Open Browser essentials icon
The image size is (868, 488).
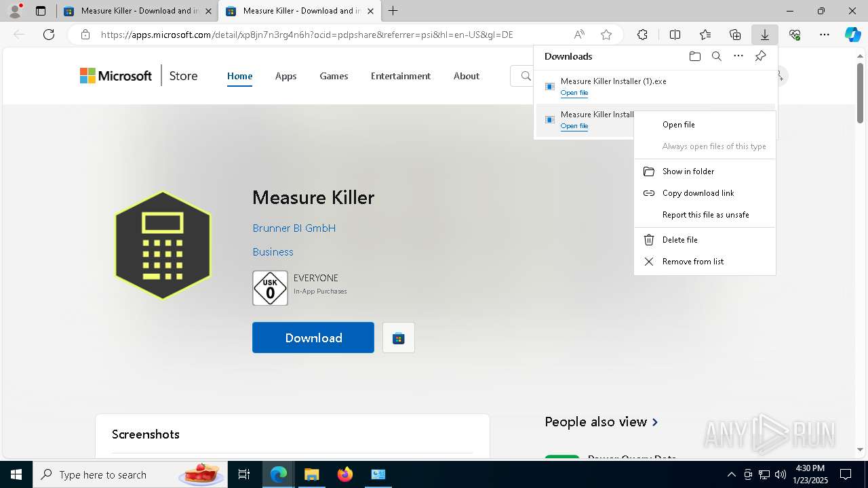(x=795, y=35)
